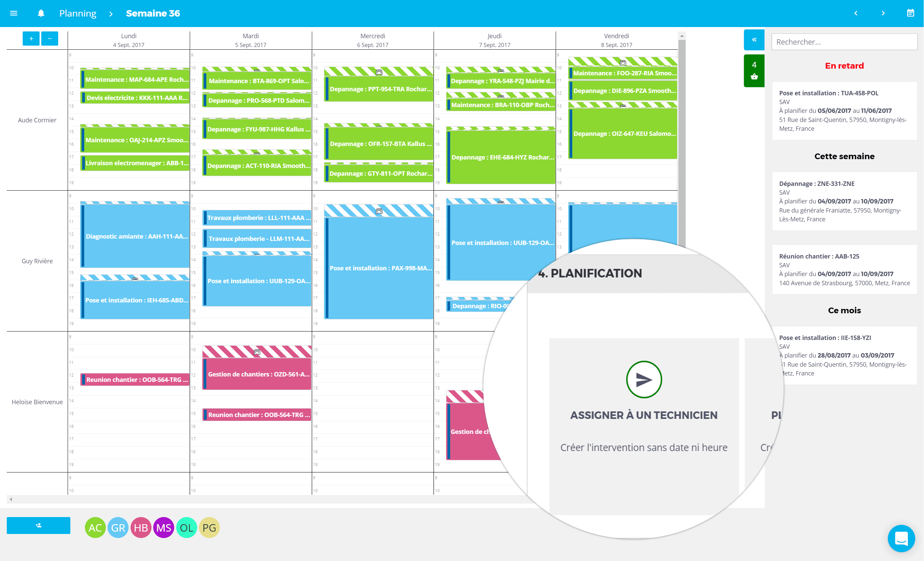Navigate to previous week using left arrow

click(x=856, y=13)
